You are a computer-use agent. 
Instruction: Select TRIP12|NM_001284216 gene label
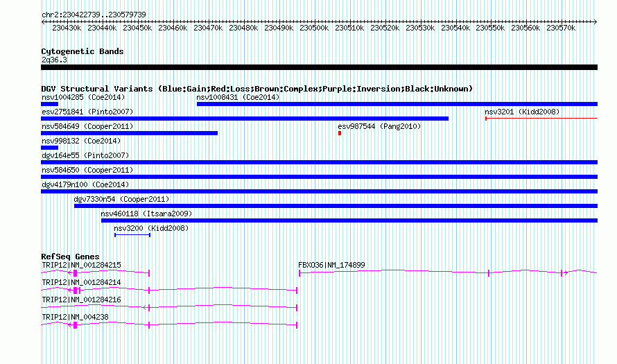[x=81, y=300]
